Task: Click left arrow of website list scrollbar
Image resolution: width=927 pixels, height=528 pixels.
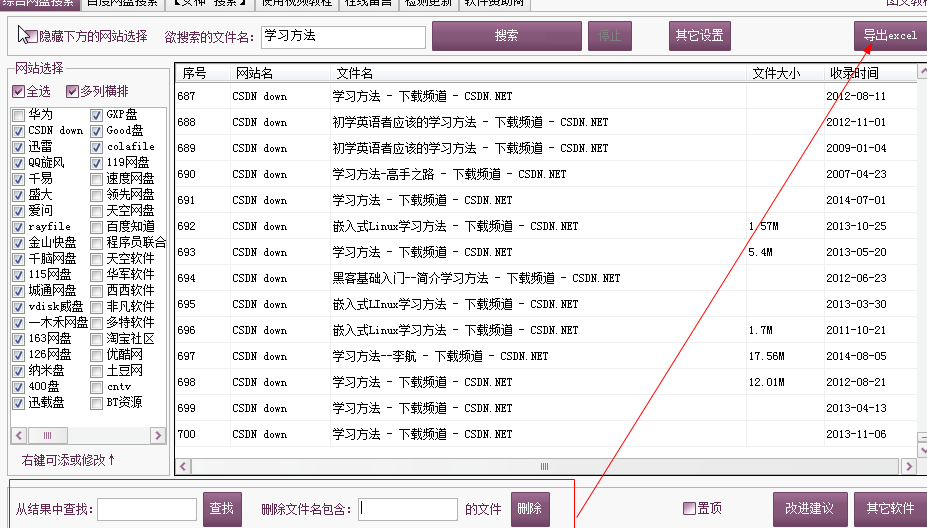Action: point(19,436)
